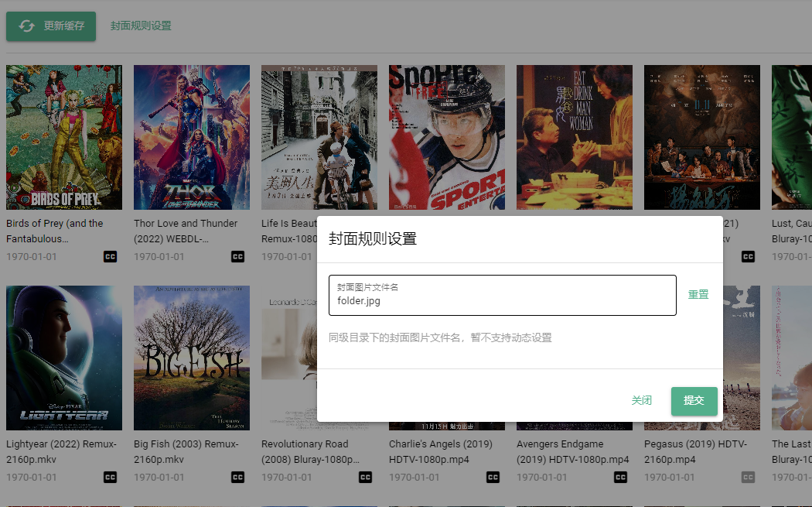Click the 1970-01-01 date under Lightyear
812x507 pixels.
32,478
